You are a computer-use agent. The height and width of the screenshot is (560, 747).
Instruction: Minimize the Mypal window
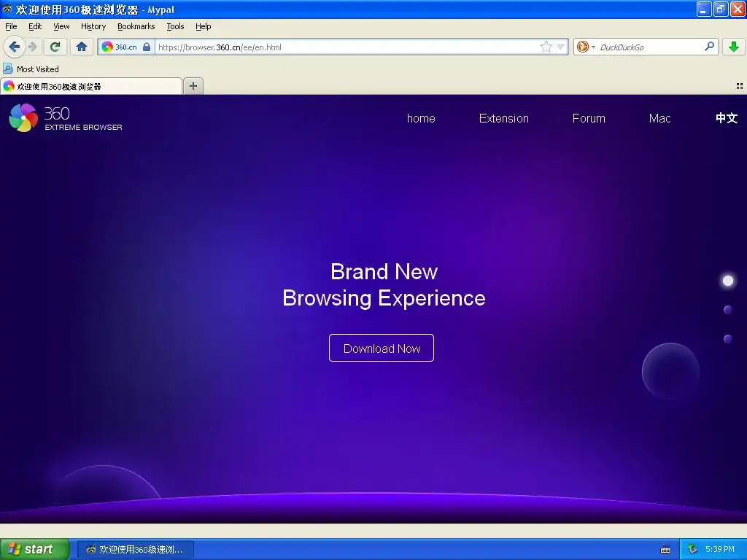pyautogui.click(x=704, y=9)
